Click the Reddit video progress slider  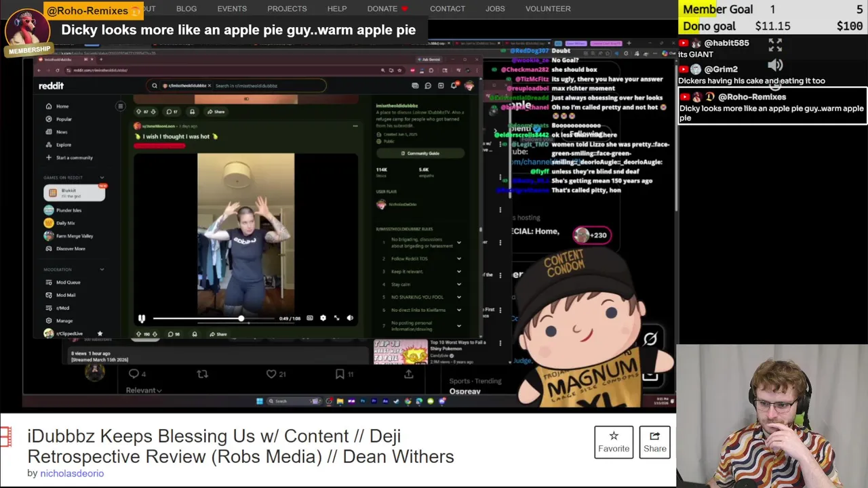coord(214,319)
